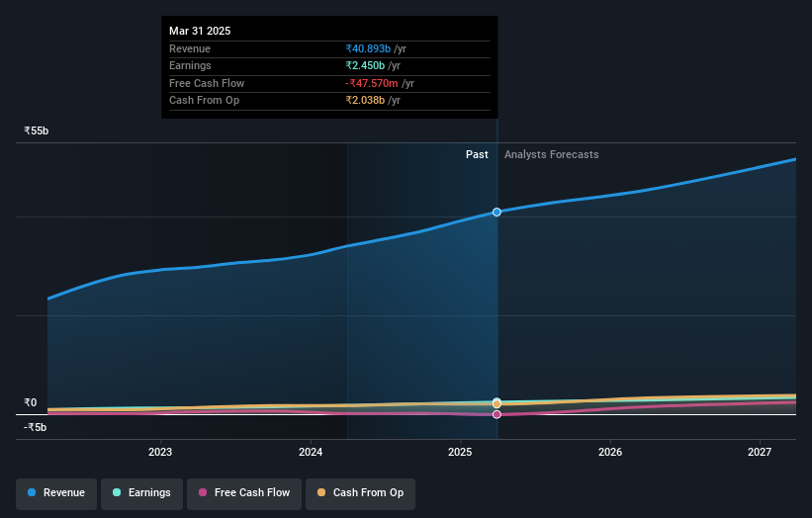Click the Revenue row label in tooltip
812x518 pixels.
(x=190, y=48)
